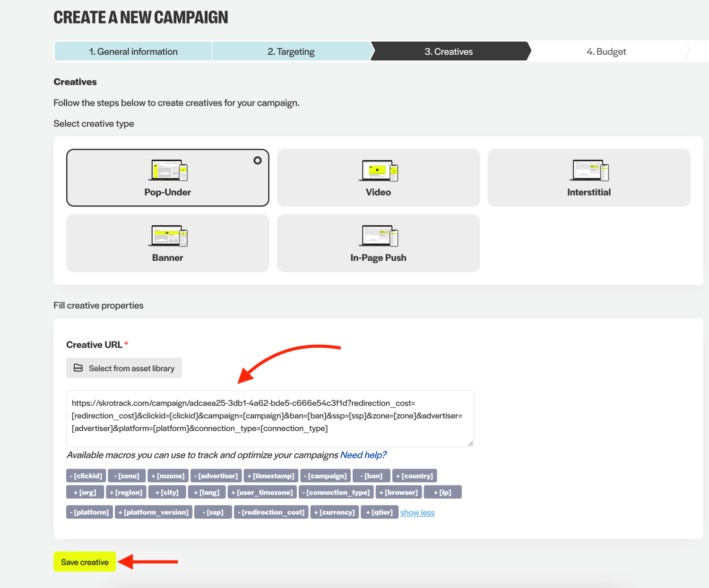The width and height of the screenshot is (709, 588).
Task: Jump to the 4. Budget step
Action: pyautogui.click(x=606, y=51)
